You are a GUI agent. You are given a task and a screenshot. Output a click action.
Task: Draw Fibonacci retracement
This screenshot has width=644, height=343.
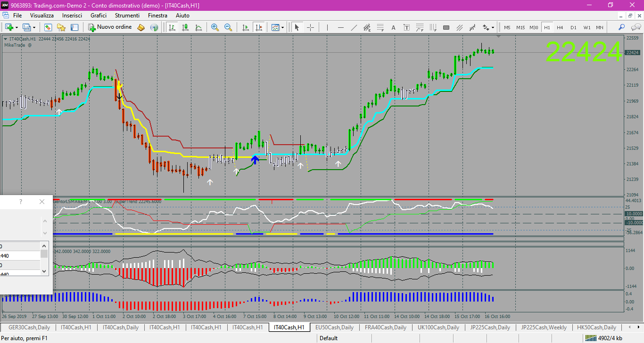[x=380, y=27]
